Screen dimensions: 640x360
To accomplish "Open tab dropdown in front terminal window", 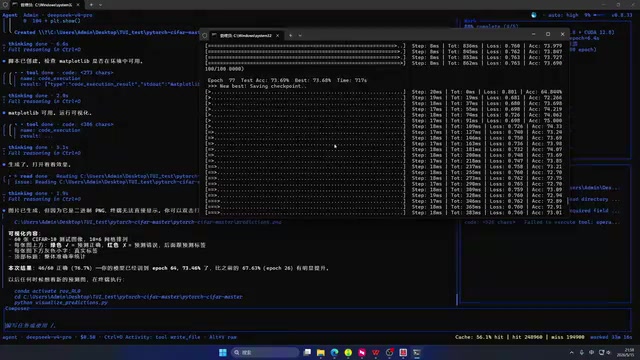I will (x=300, y=36).
